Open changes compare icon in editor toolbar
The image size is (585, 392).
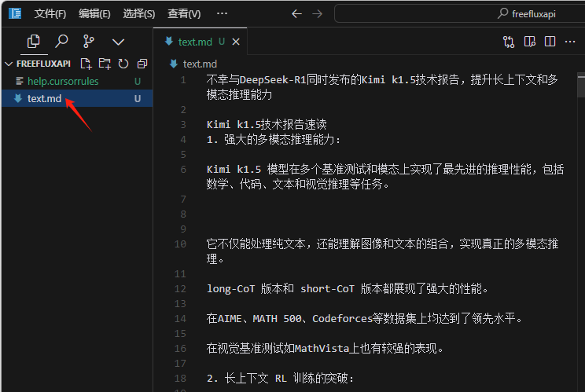[x=509, y=42]
